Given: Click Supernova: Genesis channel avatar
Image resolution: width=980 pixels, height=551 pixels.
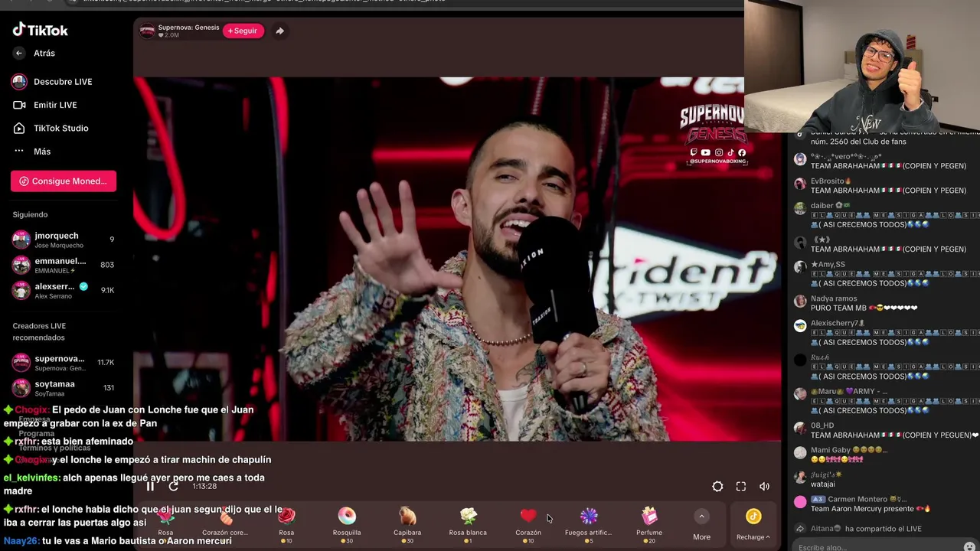Looking at the screenshot, I should [x=147, y=31].
